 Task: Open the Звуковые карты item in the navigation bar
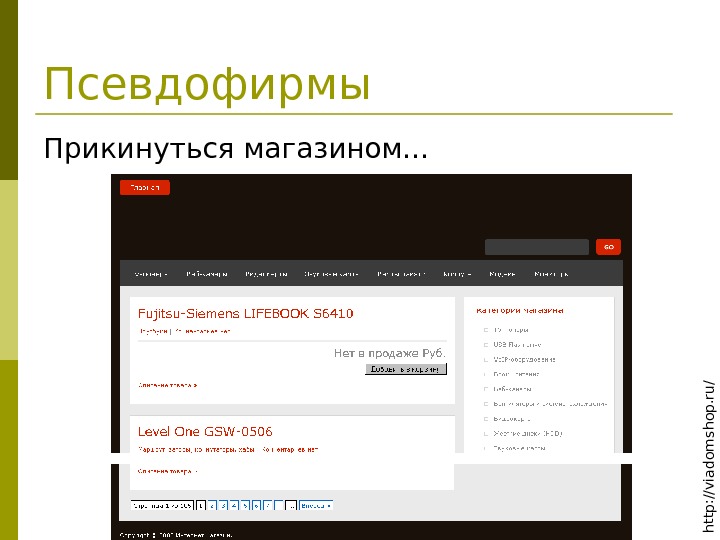(331, 274)
